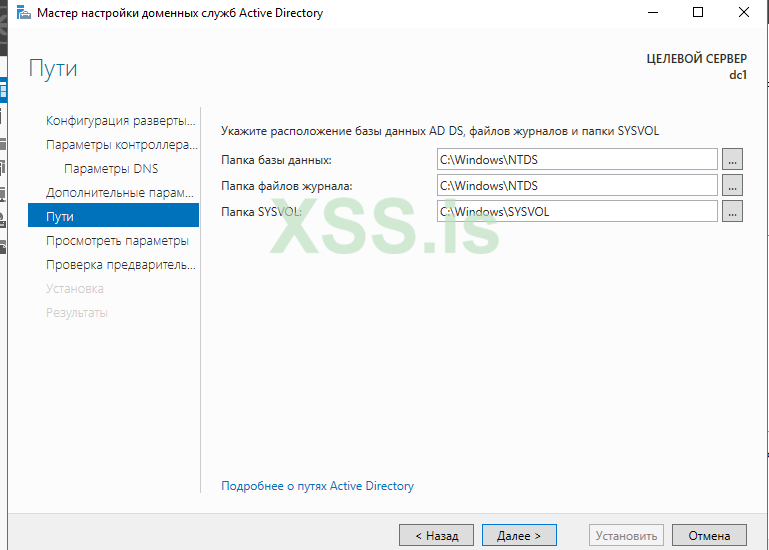This screenshot has width=769, height=550.
Task: Click the database folder path field
Action: click(x=577, y=159)
